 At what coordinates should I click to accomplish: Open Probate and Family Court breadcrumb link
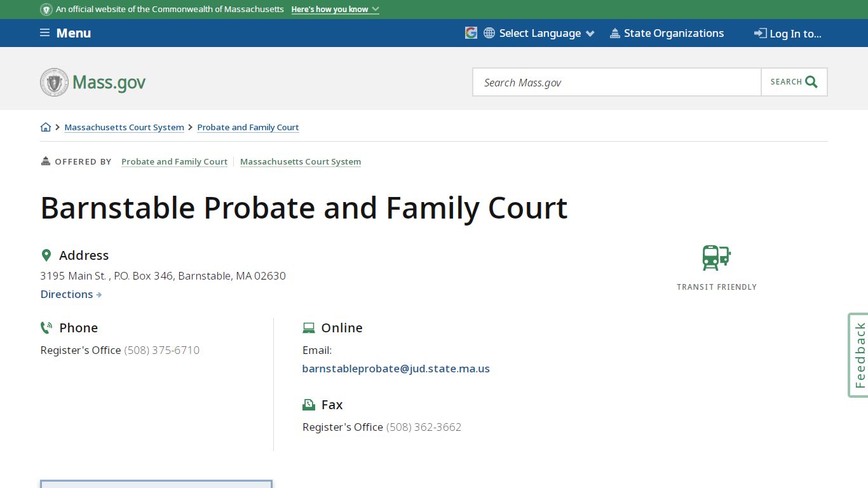point(248,127)
